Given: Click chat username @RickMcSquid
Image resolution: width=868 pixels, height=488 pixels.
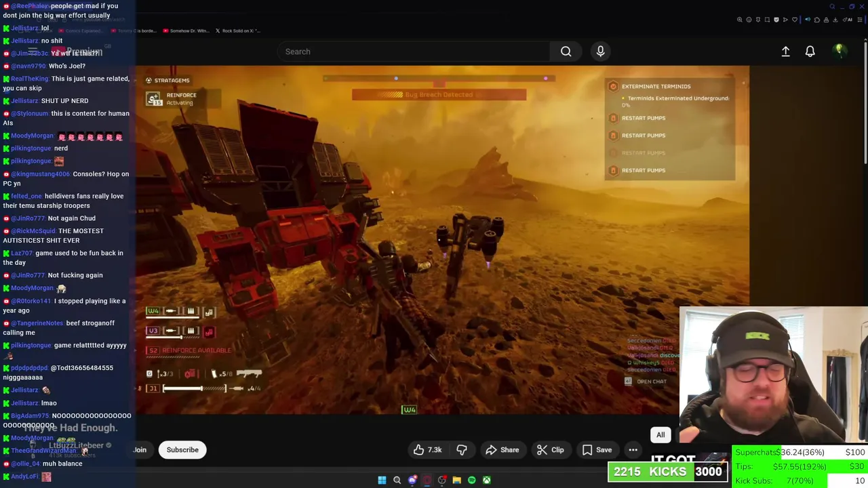Looking at the screenshot, I should click(33, 231).
